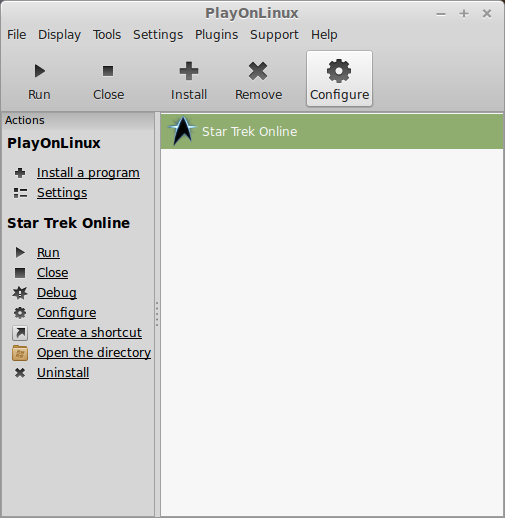Click arrow icon beside Create a shortcut
The height and width of the screenshot is (518, 505).
[20, 333]
